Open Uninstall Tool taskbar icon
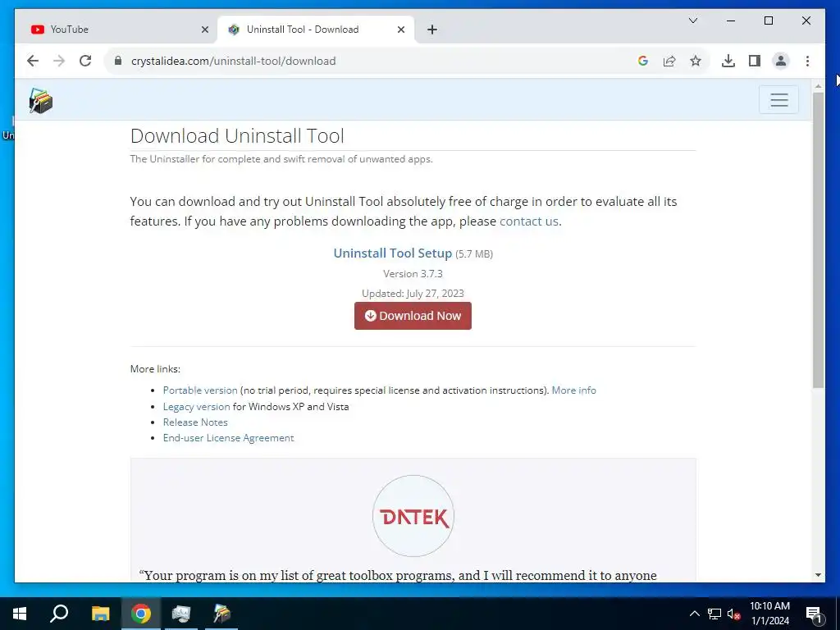Viewport: 840px width, 630px height. [x=221, y=614]
